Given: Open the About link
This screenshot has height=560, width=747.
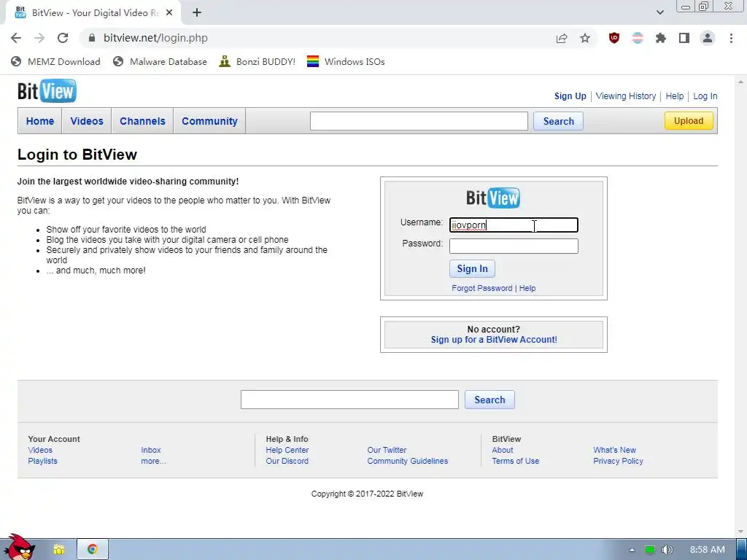Looking at the screenshot, I should pos(503,450).
